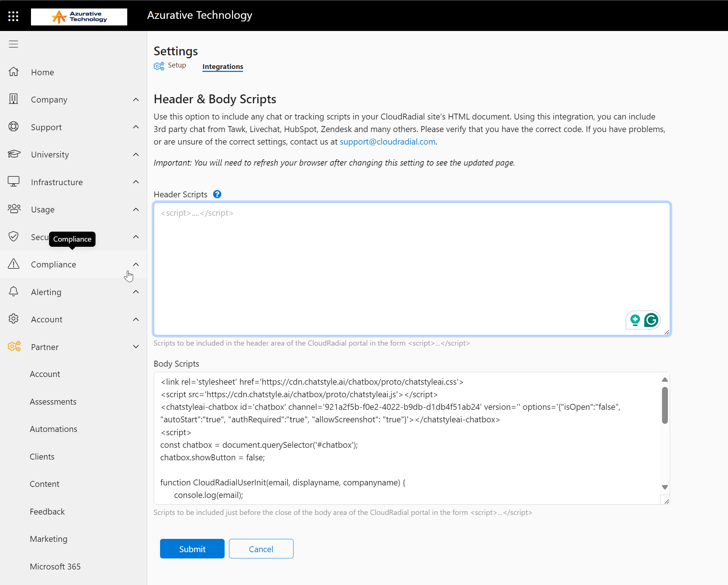The width and height of the screenshot is (728, 585).
Task: Click the Body Scripts scrollbar thumb
Action: 665,405
